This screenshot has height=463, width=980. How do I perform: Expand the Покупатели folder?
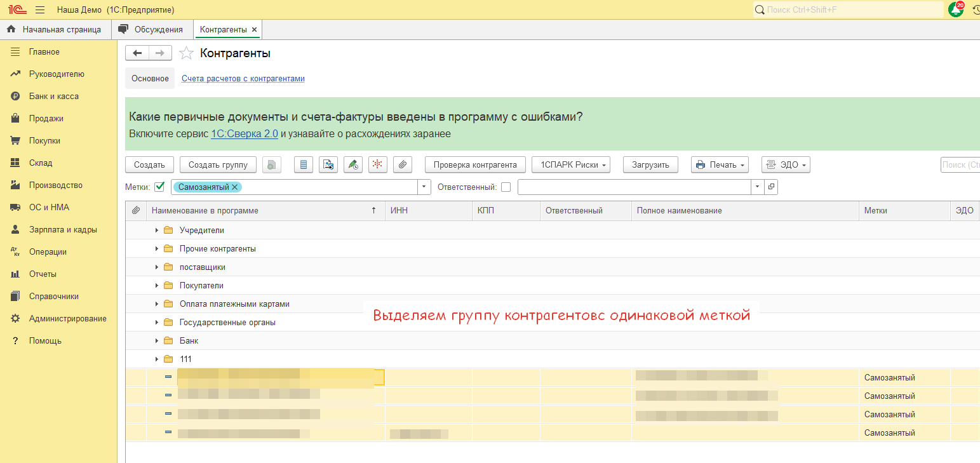coord(157,286)
